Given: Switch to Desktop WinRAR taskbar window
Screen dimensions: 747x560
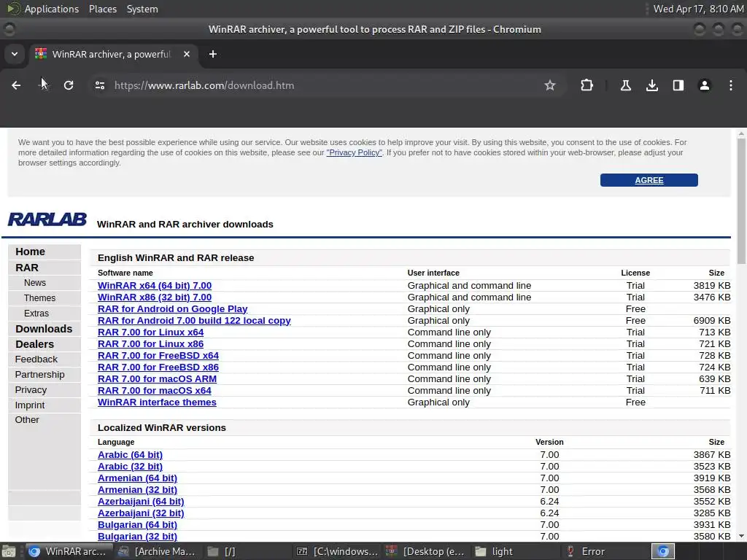Looking at the screenshot, I should tap(425, 551).
